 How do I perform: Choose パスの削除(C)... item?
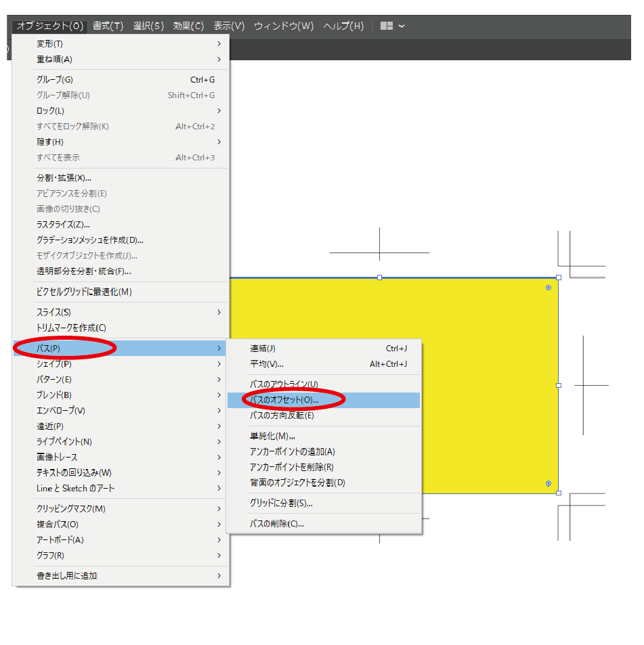324,524
